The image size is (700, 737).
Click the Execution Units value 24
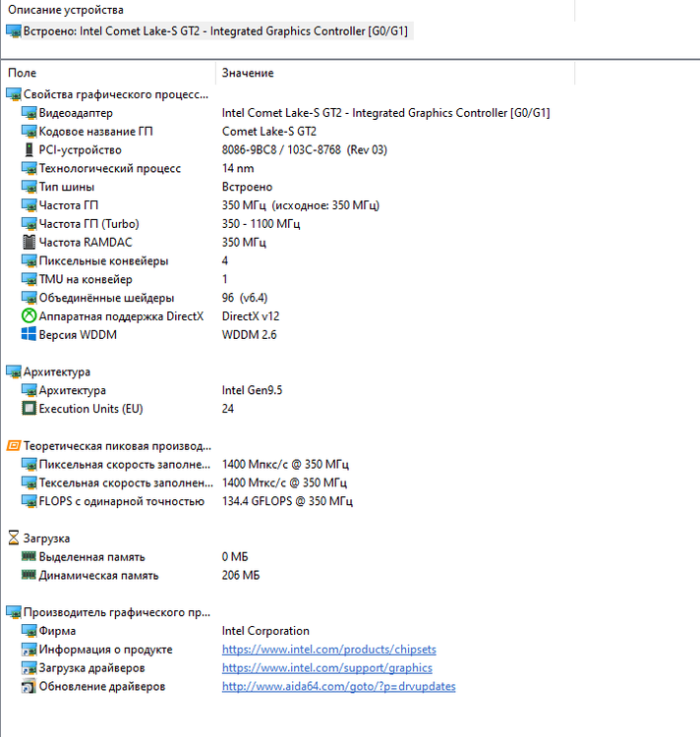click(x=228, y=409)
